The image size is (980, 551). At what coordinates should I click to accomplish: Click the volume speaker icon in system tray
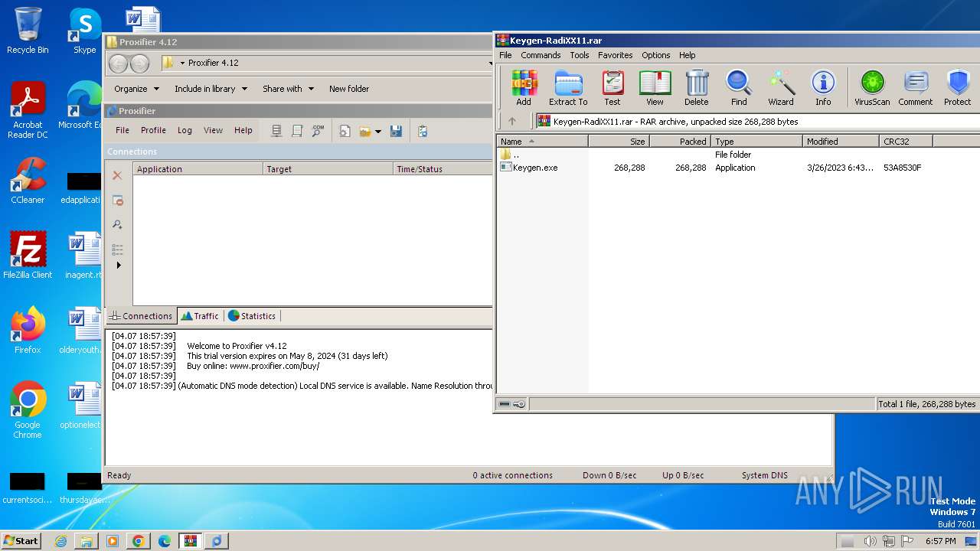870,541
